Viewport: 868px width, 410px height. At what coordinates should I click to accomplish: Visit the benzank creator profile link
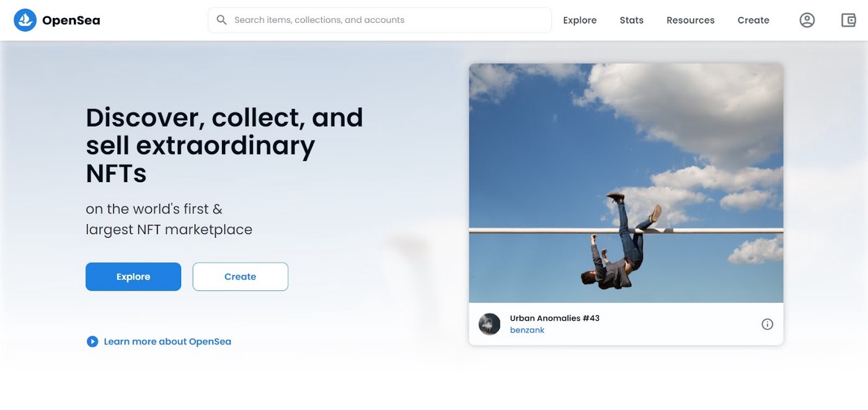(x=527, y=330)
